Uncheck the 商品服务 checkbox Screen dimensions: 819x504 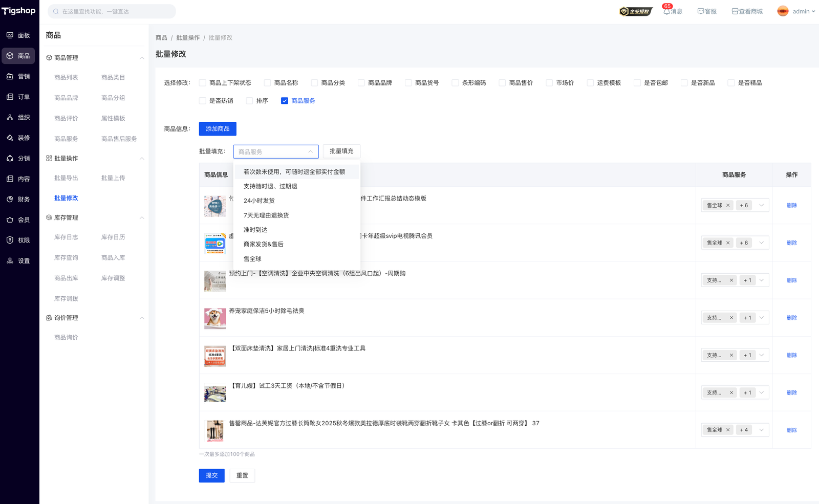tap(285, 101)
